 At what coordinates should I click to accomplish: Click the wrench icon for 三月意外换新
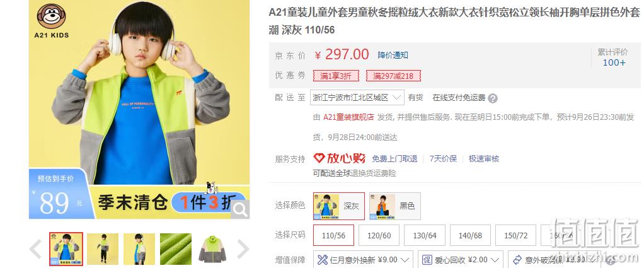pos(323,260)
